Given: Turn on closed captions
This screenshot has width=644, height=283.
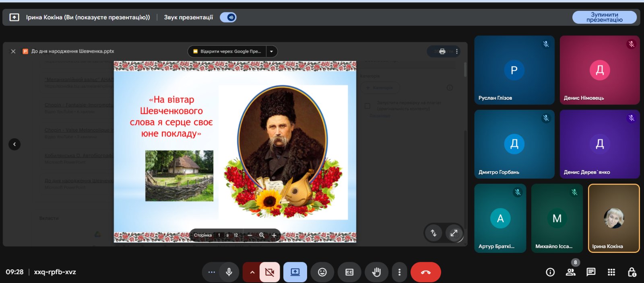Looking at the screenshot, I should [349, 272].
